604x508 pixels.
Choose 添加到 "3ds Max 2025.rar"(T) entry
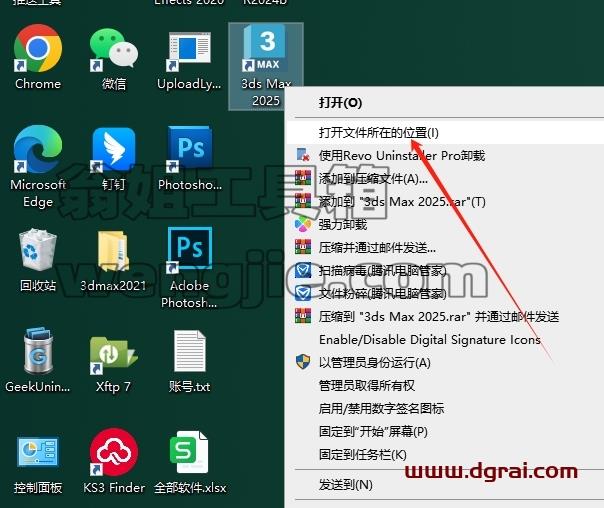point(445,201)
